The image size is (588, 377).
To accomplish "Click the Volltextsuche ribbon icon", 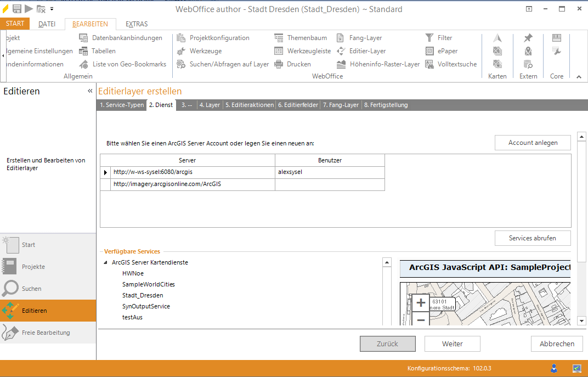I will click(429, 64).
